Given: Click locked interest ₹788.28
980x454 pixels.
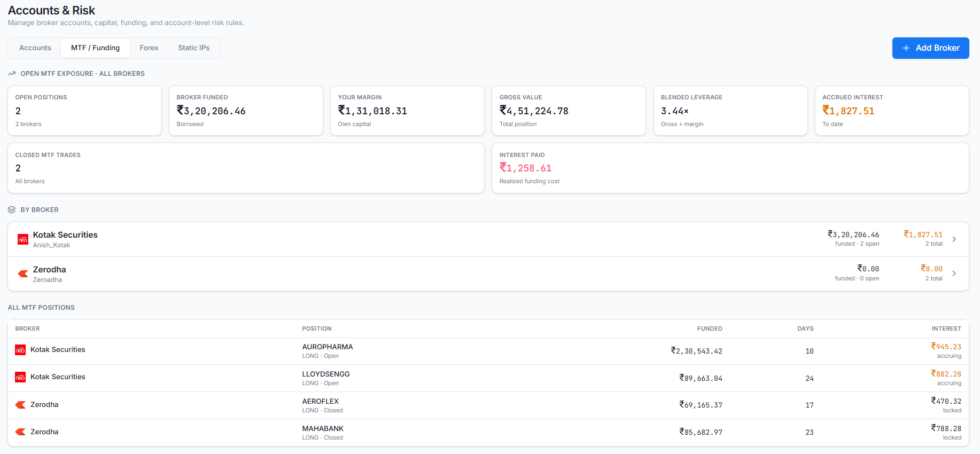Looking at the screenshot, I should click(946, 428).
